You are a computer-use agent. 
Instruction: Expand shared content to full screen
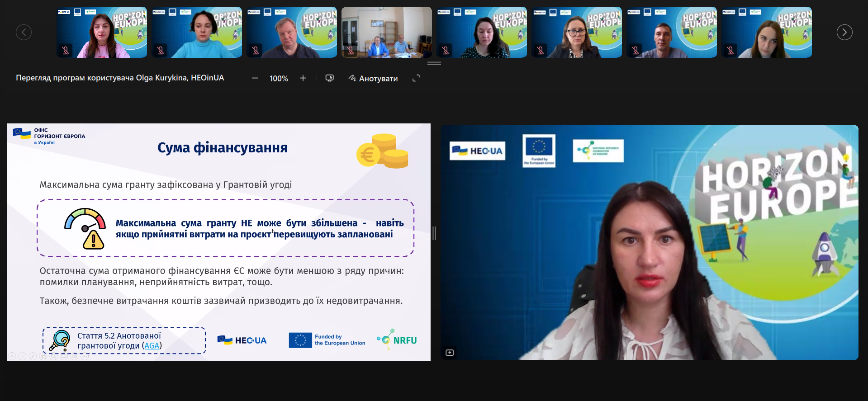pos(416,78)
